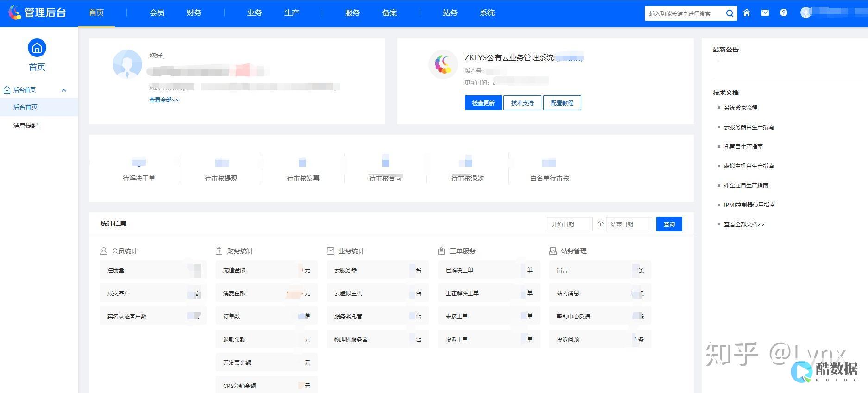
Task: Open the 虚拟主机自生产指南 link
Action: (x=749, y=166)
